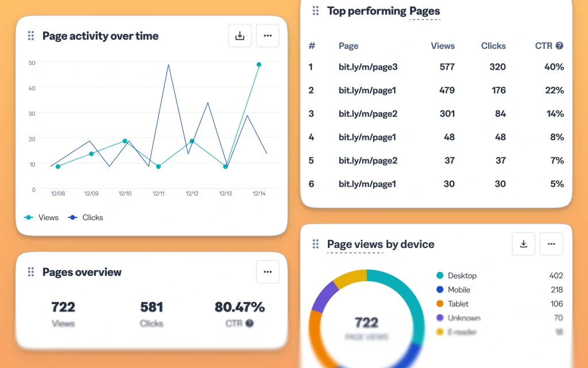Click the 581 Clicks total in Pages overview
Image resolution: width=588 pixels, height=368 pixels.
point(152,307)
